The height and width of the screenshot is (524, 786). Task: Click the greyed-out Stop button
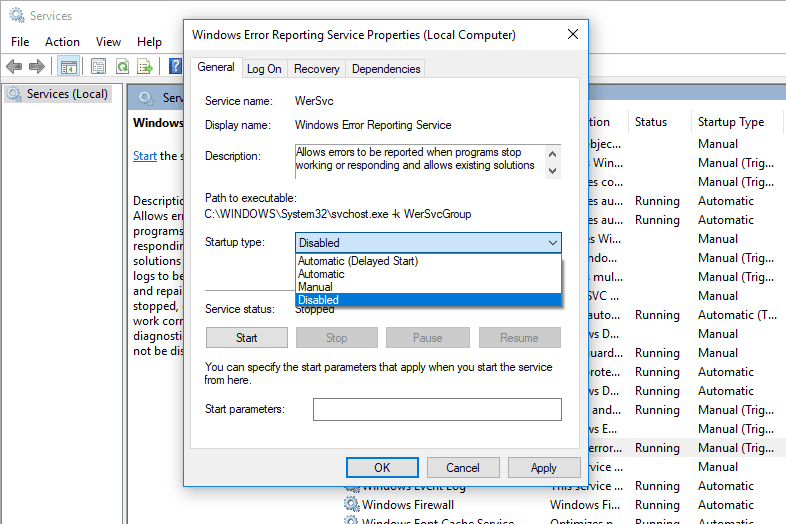tap(336, 337)
